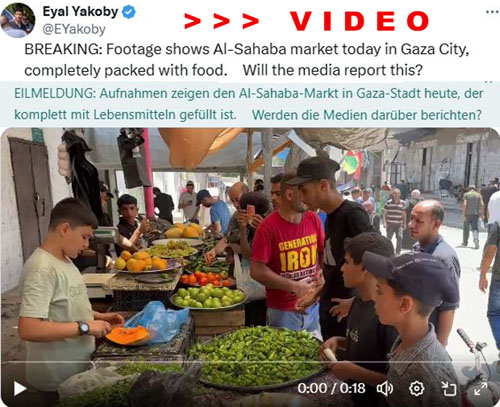This screenshot has width=500, height=407.
Task: Open the small dots menu above the translation
Action: (489, 82)
